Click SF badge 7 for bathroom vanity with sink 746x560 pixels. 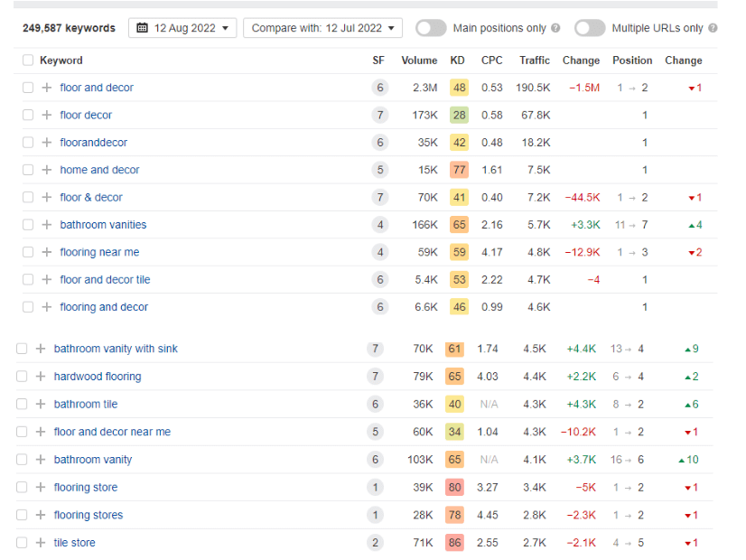(376, 349)
